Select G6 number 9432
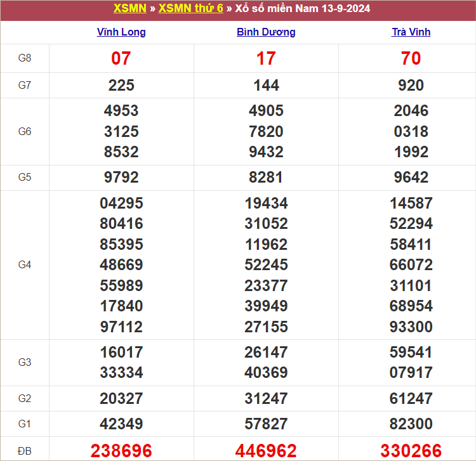The image size is (476, 461). click(266, 152)
